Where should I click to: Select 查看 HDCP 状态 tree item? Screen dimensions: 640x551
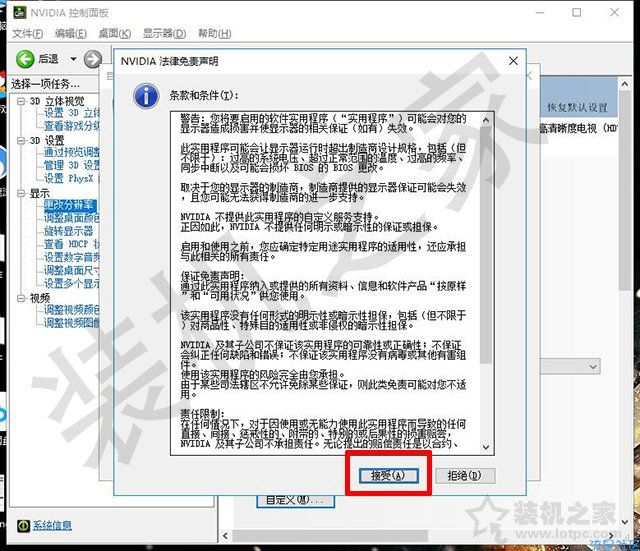tap(71, 244)
